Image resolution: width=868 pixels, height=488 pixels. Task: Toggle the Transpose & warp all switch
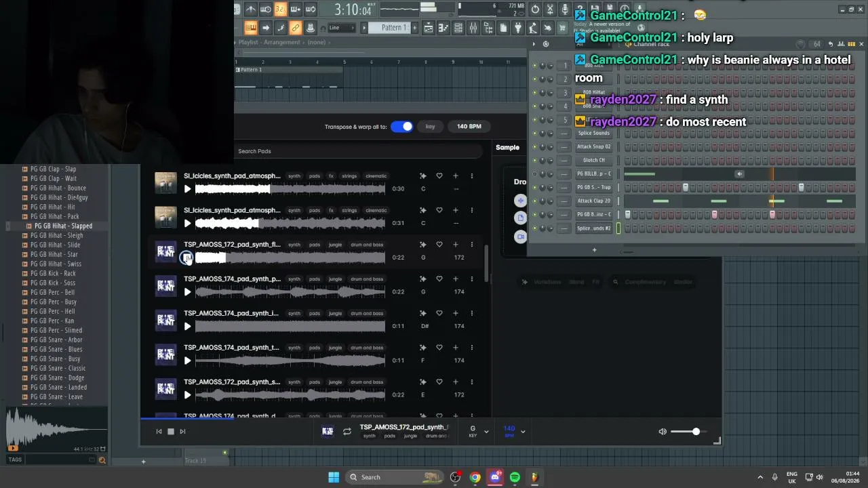401,127
